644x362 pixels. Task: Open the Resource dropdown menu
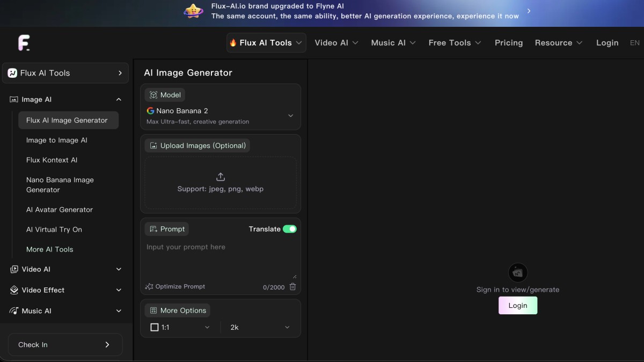pyautogui.click(x=559, y=43)
